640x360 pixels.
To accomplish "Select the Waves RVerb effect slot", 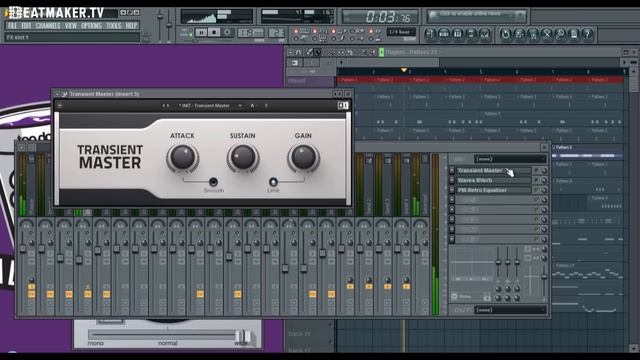I will point(493,180).
